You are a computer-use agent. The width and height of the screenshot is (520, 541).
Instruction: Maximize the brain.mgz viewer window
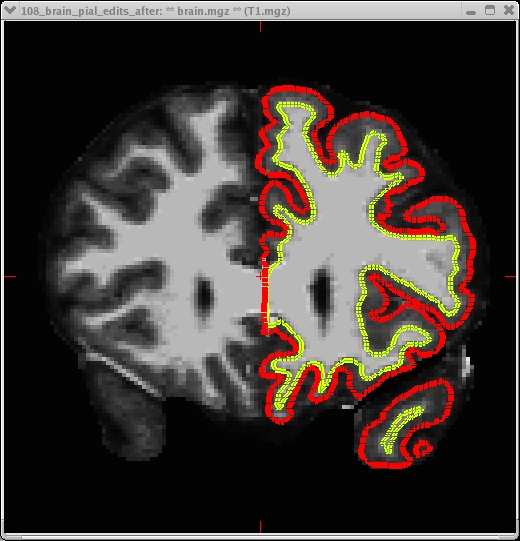point(490,10)
